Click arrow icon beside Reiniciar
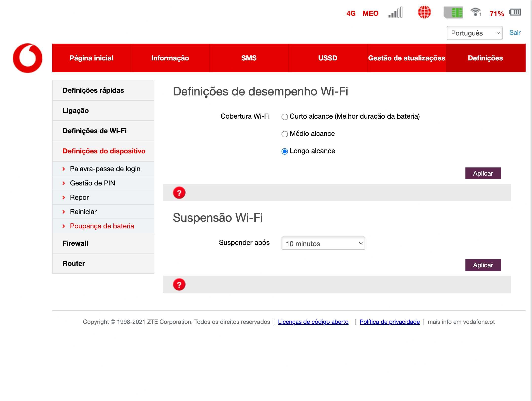The width and height of the screenshot is (532, 401). 64,212
